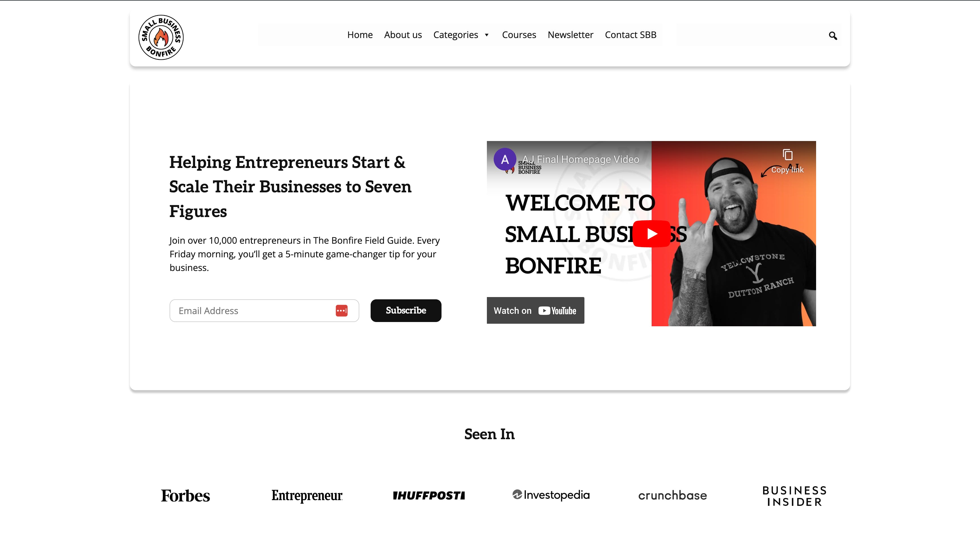Expand the Categories dropdown menu
This screenshot has height=547, width=980.
coord(461,34)
